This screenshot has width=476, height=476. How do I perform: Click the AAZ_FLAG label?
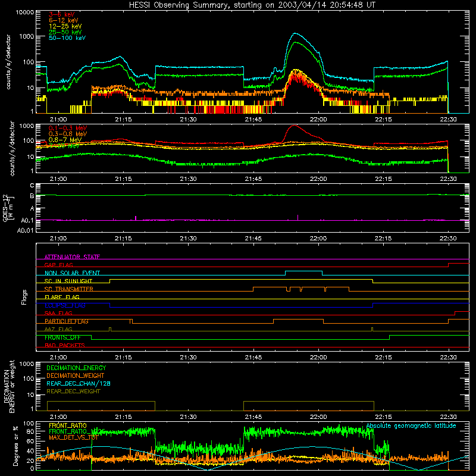coord(58,329)
